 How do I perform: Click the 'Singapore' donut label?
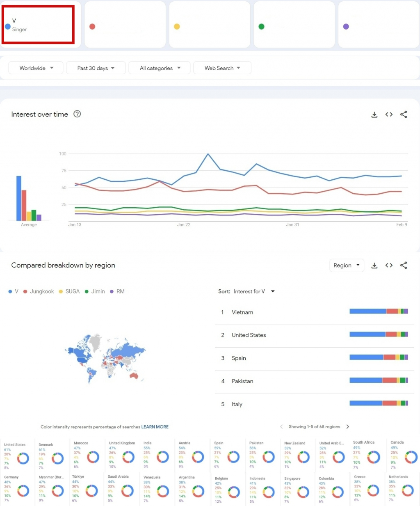pos(292,479)
